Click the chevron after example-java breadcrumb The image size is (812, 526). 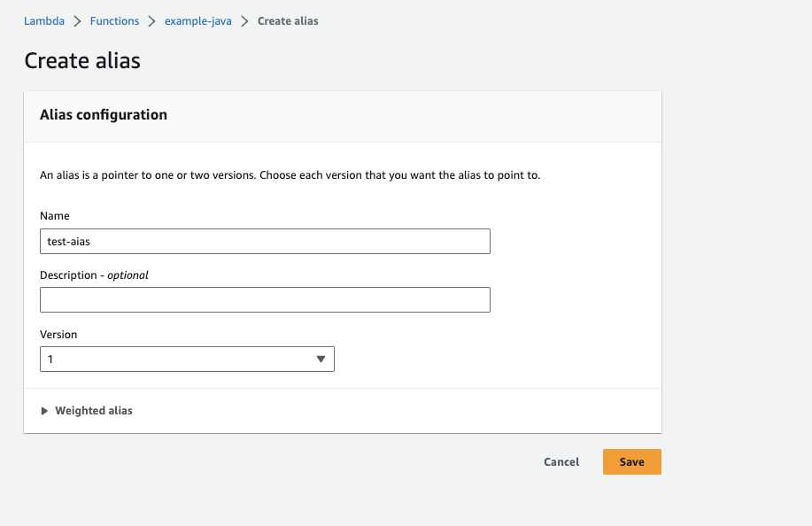click(x=244, y=21)
